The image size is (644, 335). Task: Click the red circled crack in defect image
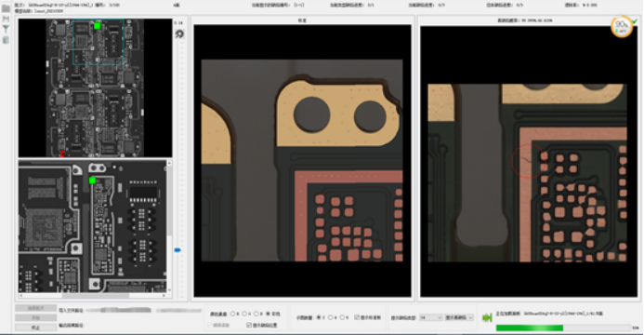point(529,160)
